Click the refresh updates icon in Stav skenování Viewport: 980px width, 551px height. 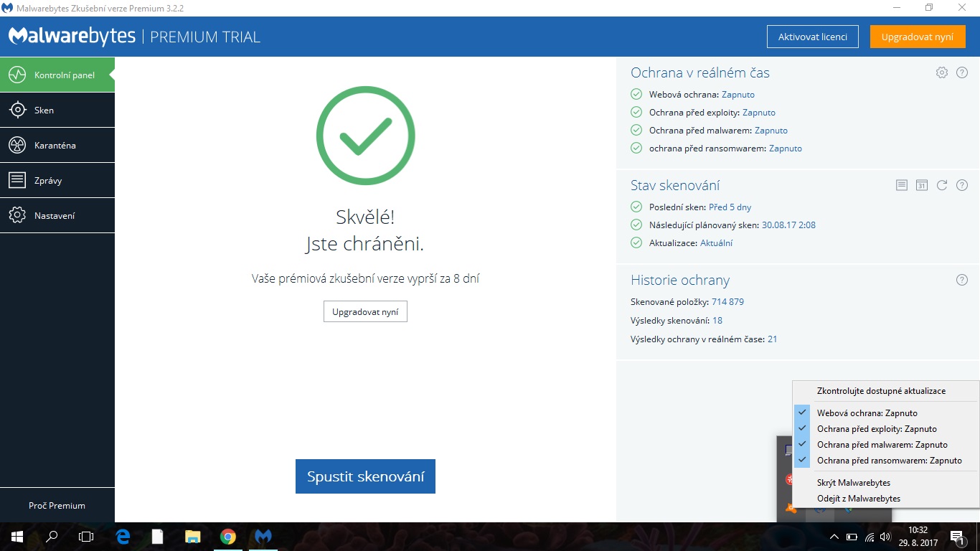click(942, 185)
